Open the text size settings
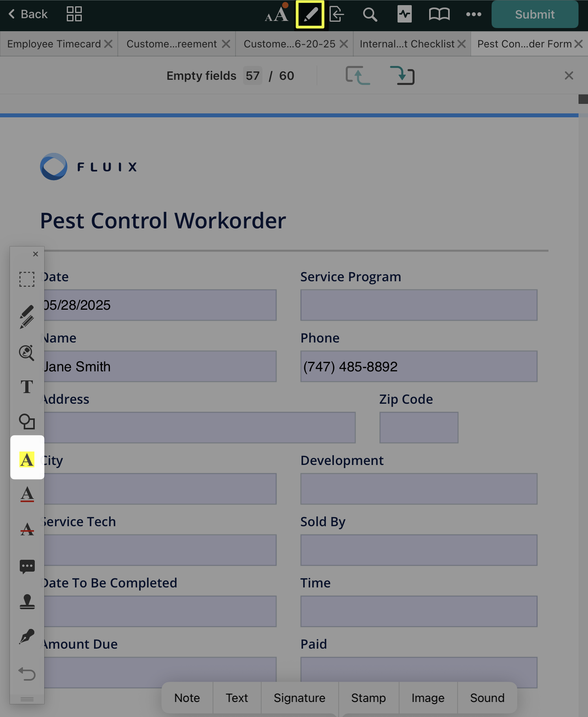The height and width of the screenshot is (717, 588). pos(276,15)
